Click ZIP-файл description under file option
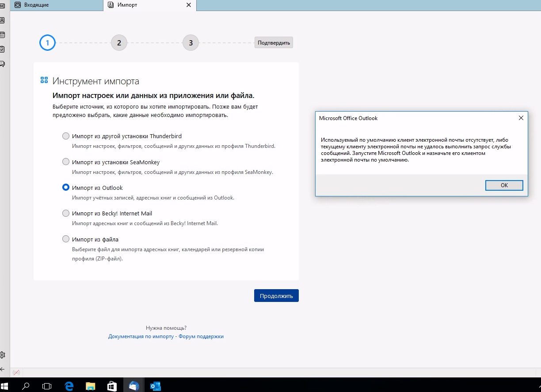The image size is (541, 392). tap(168, 254)
